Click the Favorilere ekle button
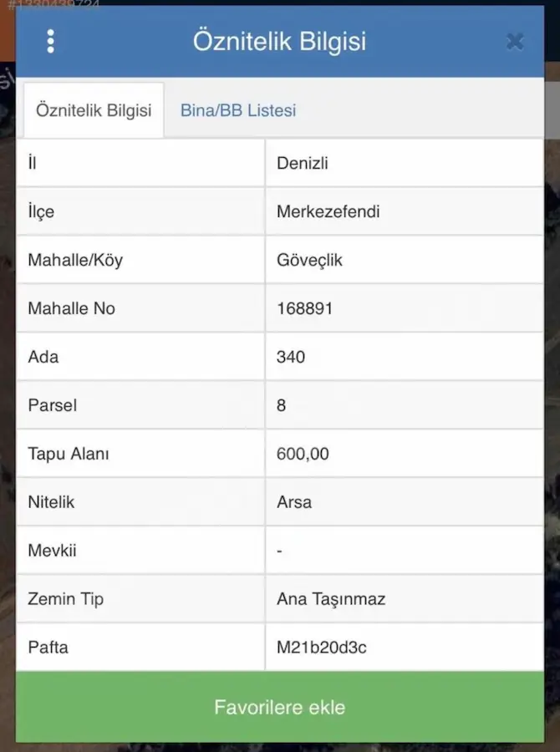560x752 pixels. point(280,707)
